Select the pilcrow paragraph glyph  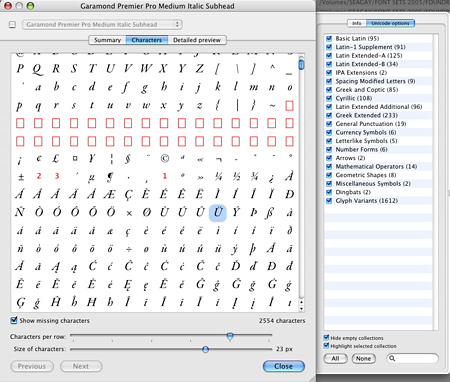click(110, 177)
